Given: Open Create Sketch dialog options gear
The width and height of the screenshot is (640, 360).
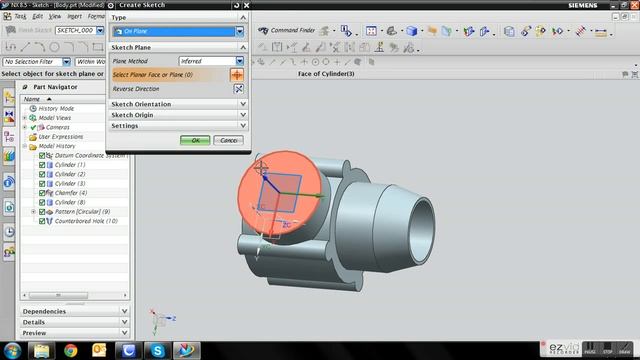Looking at the screenshot, I should pyautogui.click(x=111, y=5).
